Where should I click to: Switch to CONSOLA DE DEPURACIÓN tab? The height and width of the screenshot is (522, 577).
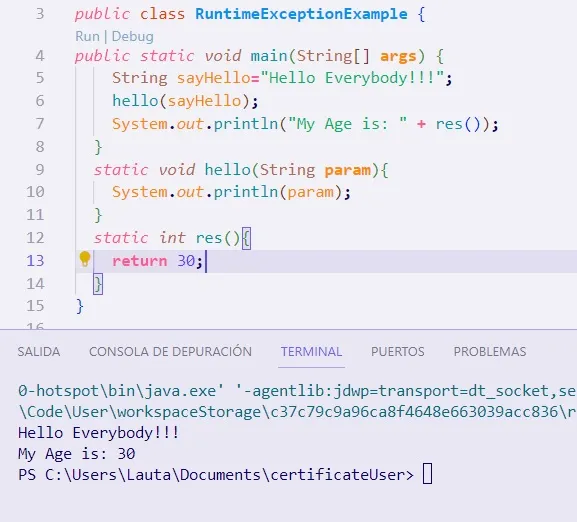[170, 352]
